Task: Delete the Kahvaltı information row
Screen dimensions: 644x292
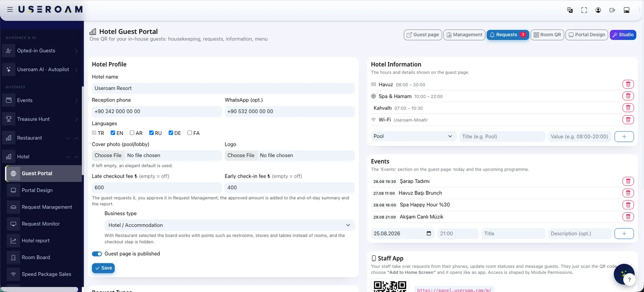Action: tap(628, 108)
